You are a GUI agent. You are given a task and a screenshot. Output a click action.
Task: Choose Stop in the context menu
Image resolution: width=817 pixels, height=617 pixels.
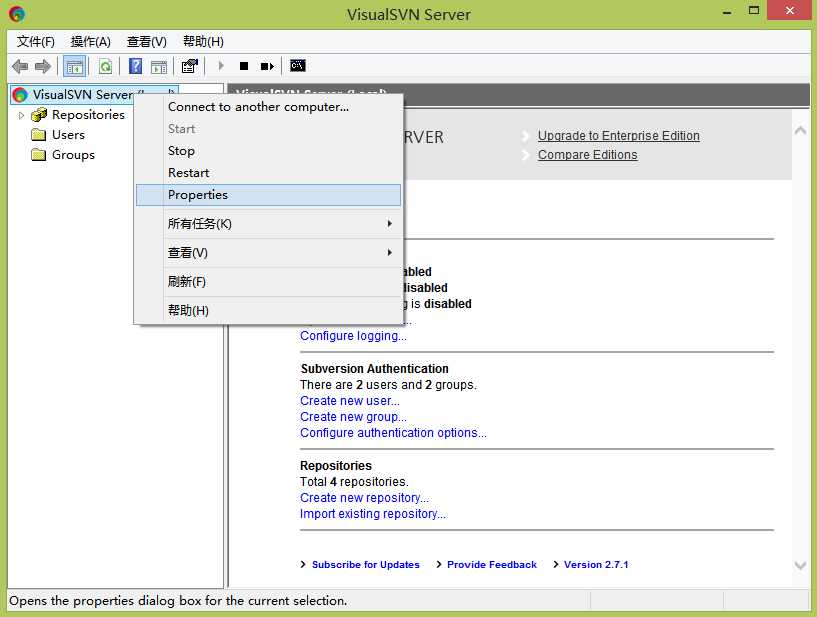(x=268, y=151)
